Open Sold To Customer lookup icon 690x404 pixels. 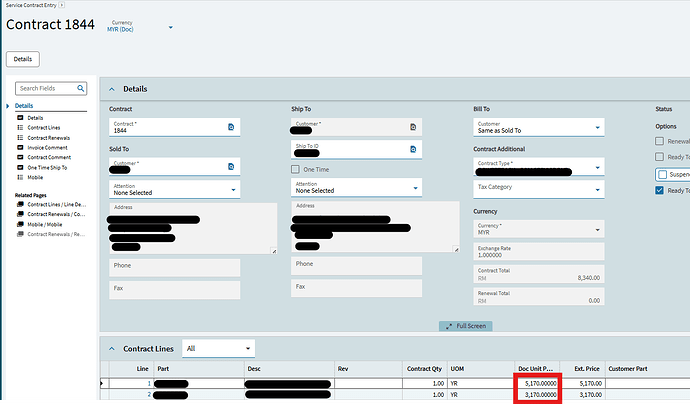tap(231, 167)
